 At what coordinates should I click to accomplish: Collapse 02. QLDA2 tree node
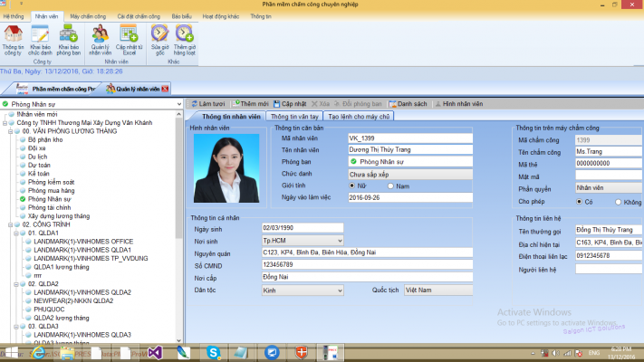click(16, 284)
